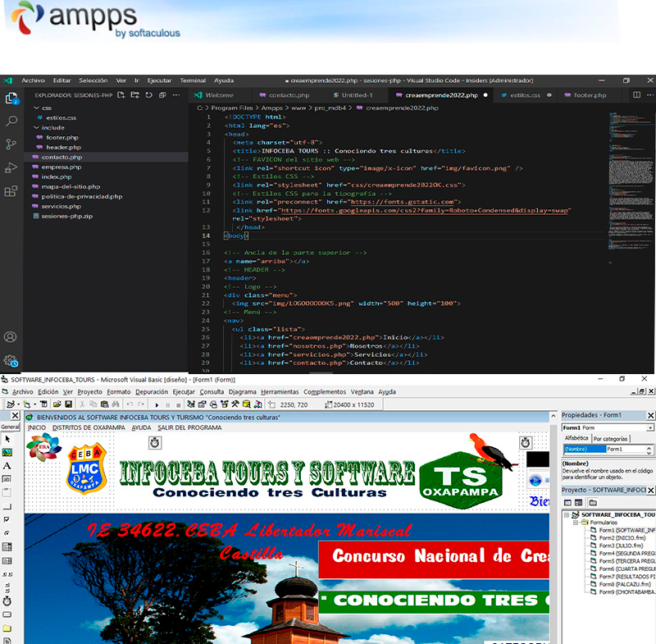Open the Extensions view in VS Code

coord(11,191)
